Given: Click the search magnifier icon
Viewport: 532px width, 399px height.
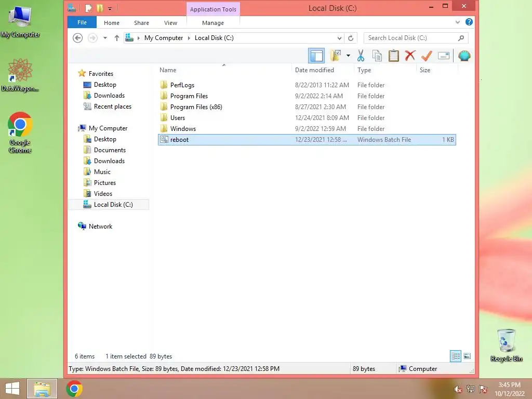Looking at the screenshot, I should click(461, 37).
